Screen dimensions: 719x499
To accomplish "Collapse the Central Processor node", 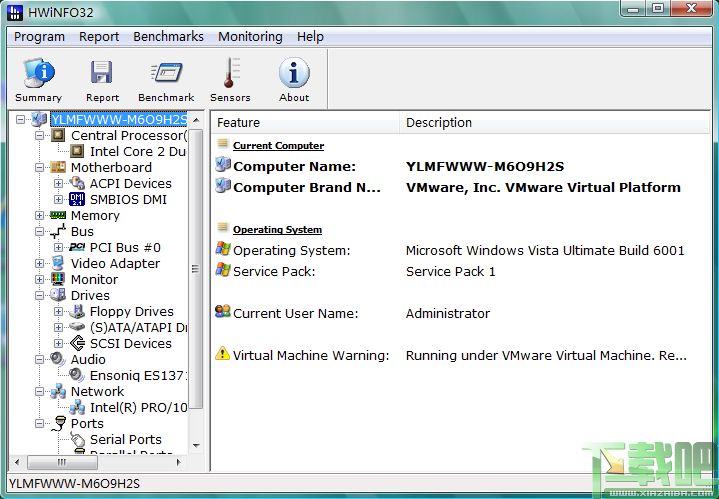I will (x=39, y=136).
